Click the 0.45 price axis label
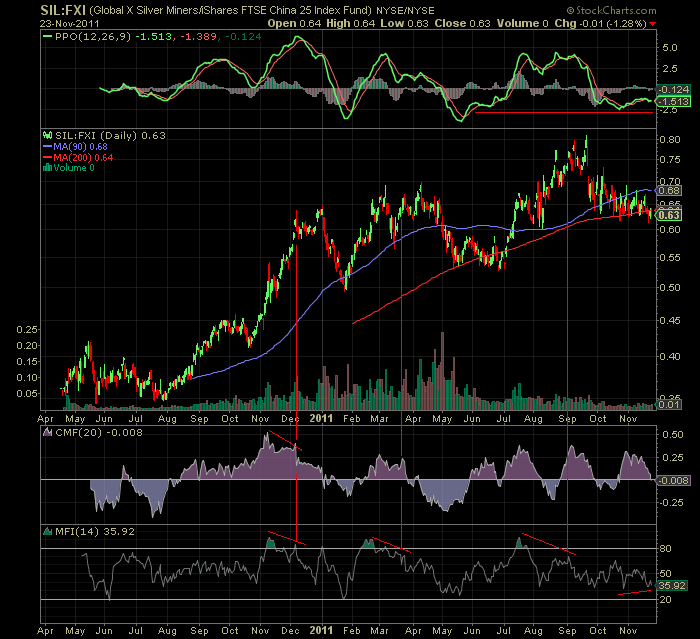 pyautogui.click(x=670, y=321)
